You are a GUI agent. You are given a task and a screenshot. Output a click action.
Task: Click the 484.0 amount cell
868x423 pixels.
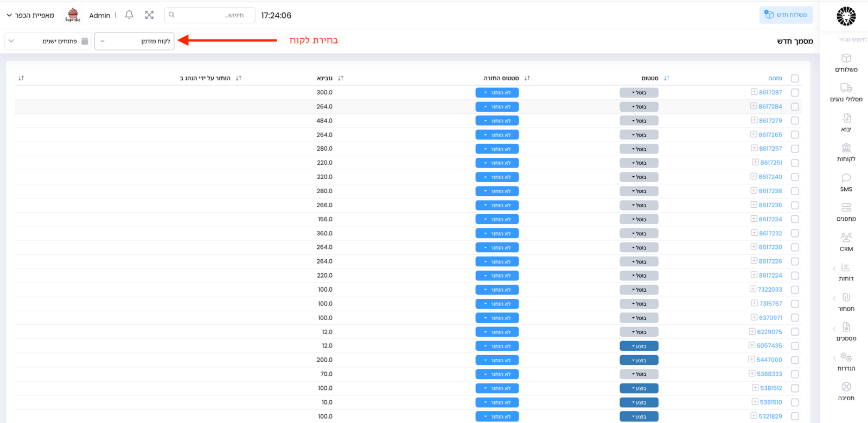pos(324,120)
